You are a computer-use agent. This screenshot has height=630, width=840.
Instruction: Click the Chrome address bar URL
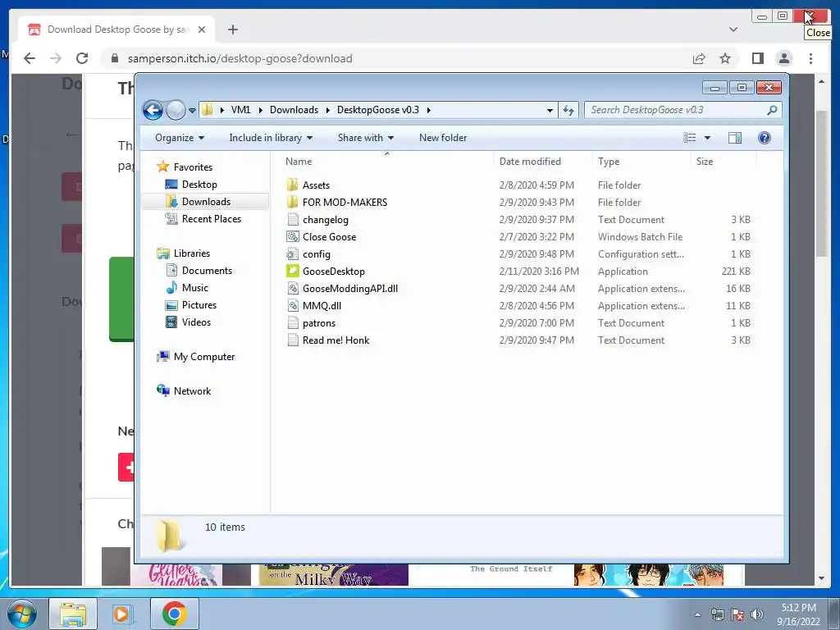(240, 58)
